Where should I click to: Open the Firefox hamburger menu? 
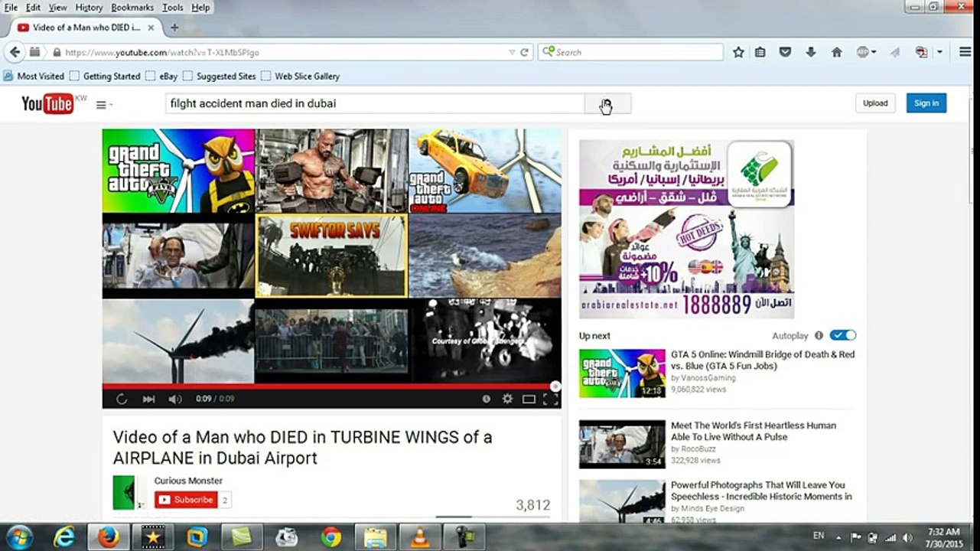pyautogui.click(x=965, y=52)
